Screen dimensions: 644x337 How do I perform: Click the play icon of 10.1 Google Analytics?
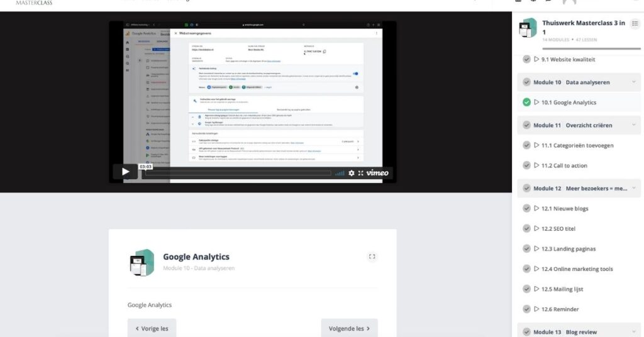tap(536, 102)
